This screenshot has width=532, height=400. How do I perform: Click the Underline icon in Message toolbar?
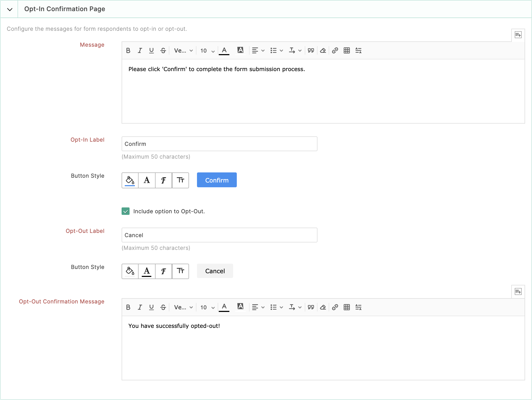[x=151, y=51]
